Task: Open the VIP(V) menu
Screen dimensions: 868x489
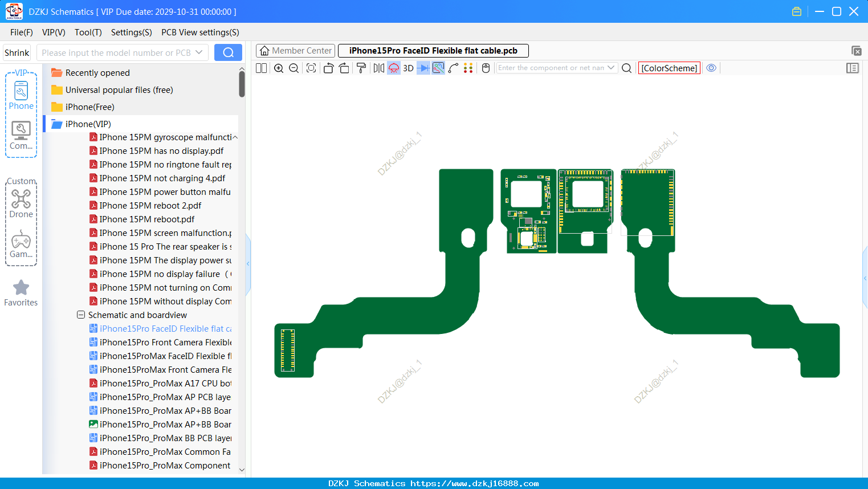Action: [54, 32]
